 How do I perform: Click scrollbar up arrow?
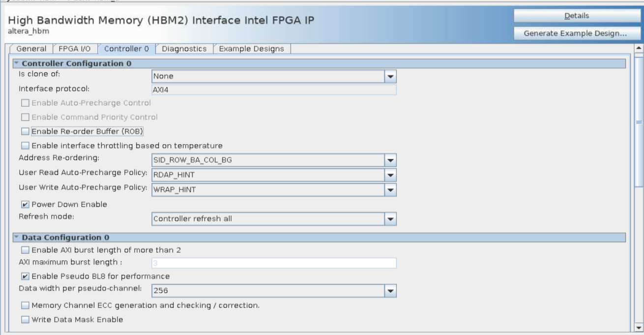pos(639,48)
